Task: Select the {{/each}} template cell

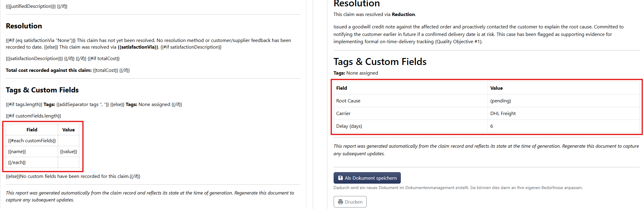Action: [32, 162]
